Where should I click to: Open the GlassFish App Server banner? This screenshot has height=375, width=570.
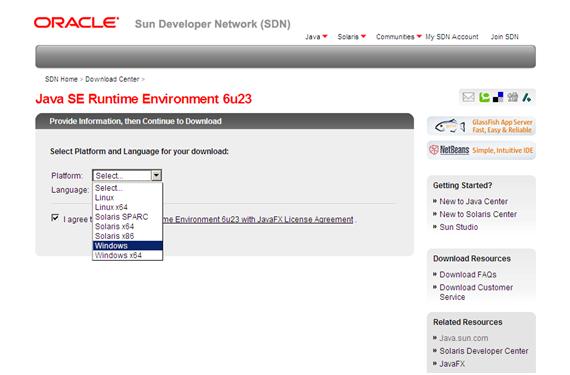pos(481,126)
